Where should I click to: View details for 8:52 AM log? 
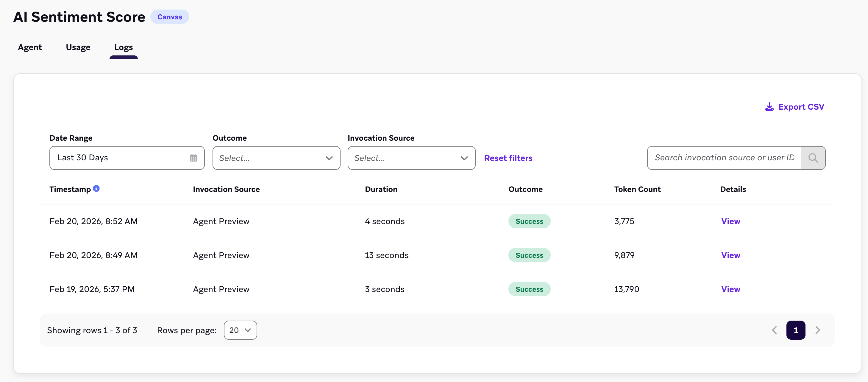coord(730,221)
